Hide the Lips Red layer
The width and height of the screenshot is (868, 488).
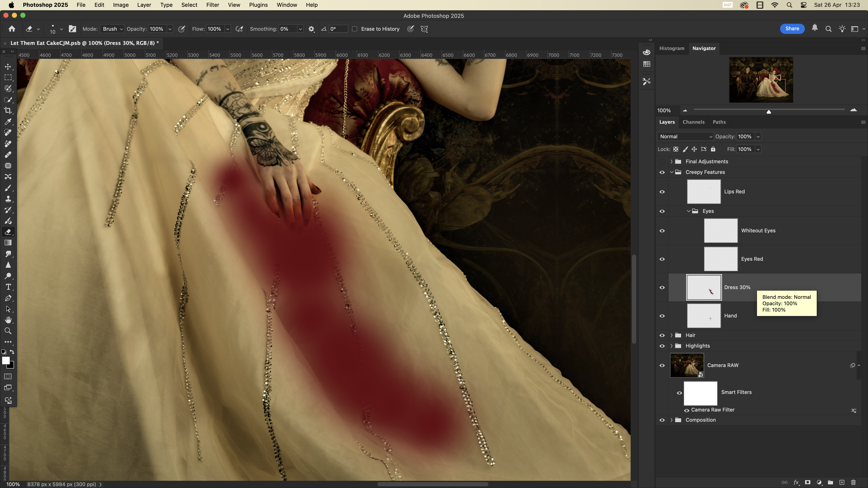(662, 192)
